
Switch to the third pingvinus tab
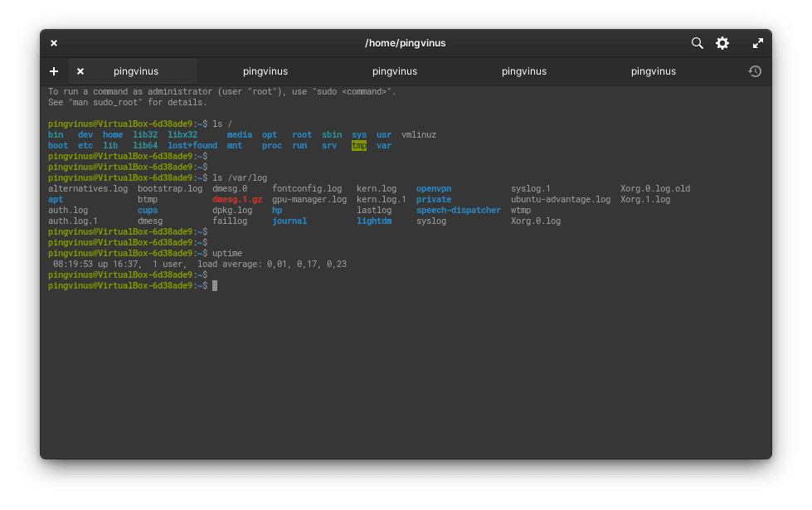(x=395, y=71)
